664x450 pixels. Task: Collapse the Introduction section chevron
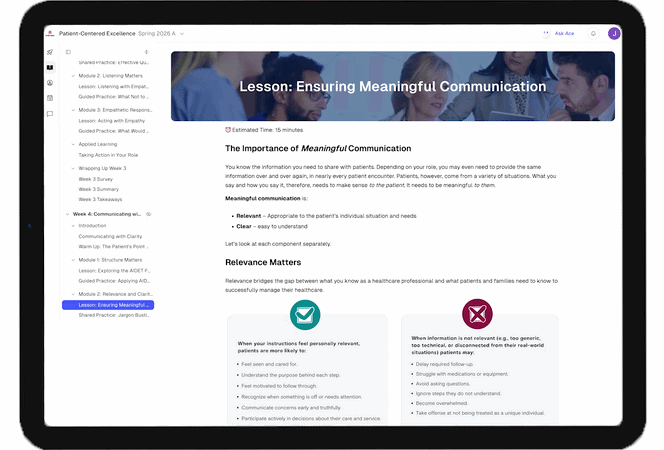pos(73,226)
